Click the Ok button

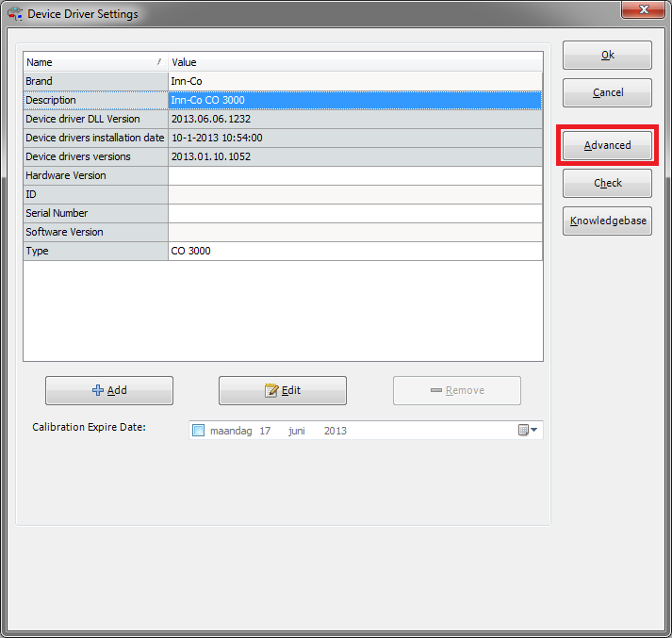coord(607,55)
